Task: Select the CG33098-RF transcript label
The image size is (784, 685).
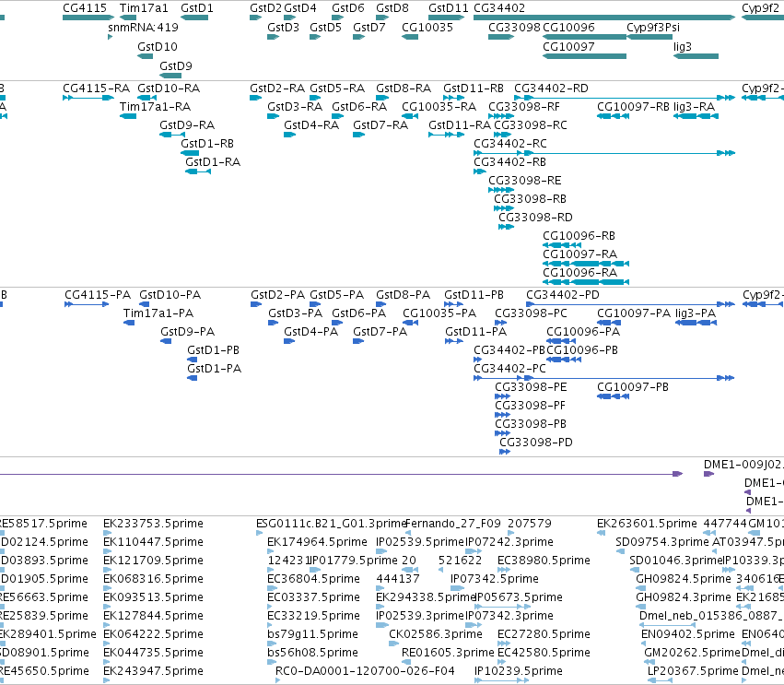Action: coord(524,107)
